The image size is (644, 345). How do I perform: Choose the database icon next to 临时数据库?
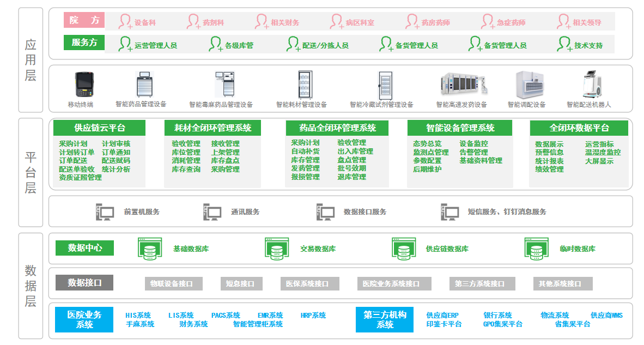pyautogui.click(x=536, y=249)
